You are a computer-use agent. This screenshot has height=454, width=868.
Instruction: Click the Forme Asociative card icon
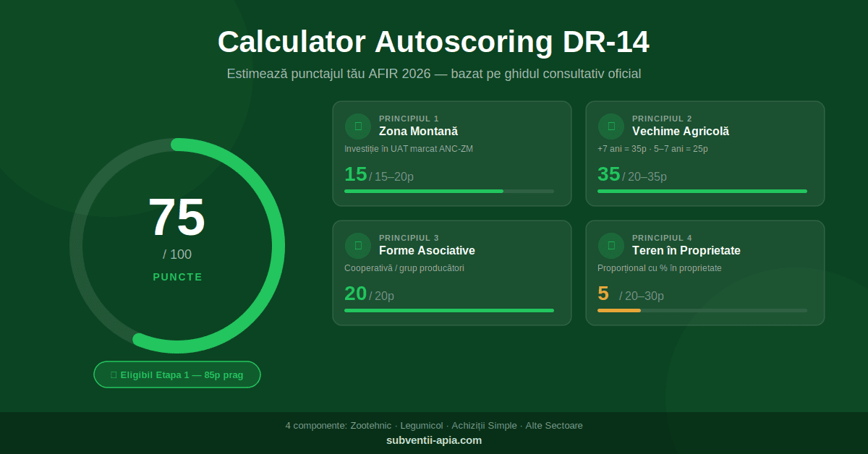click(357, 245)
